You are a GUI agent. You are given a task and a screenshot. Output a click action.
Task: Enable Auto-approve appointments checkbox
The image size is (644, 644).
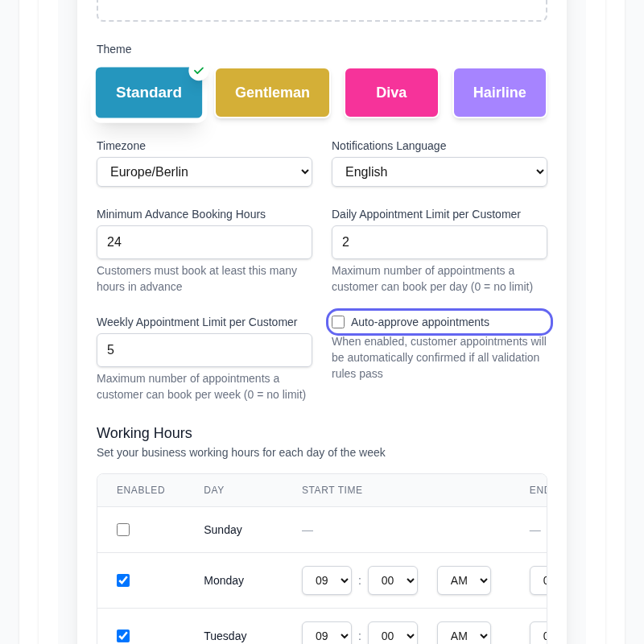tap(338, 322)
